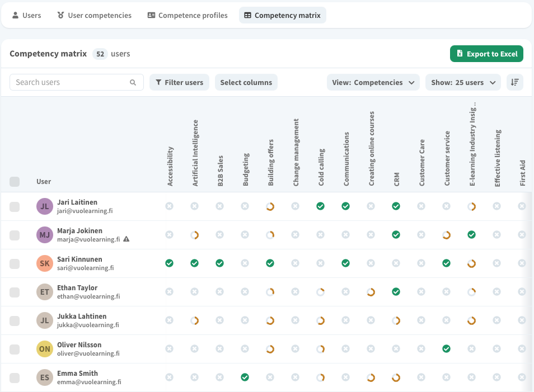Click the sort order icon button
The image size is (534, 392).
[x=514, y=82]
